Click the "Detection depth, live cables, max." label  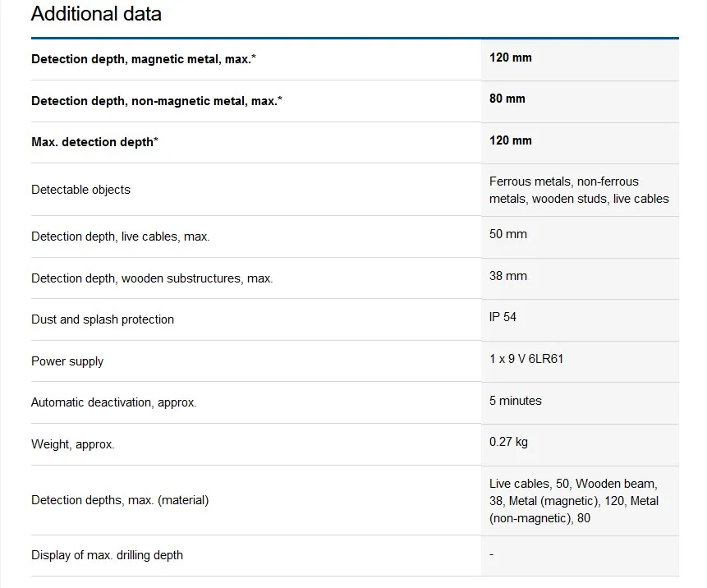click(121, 237)
